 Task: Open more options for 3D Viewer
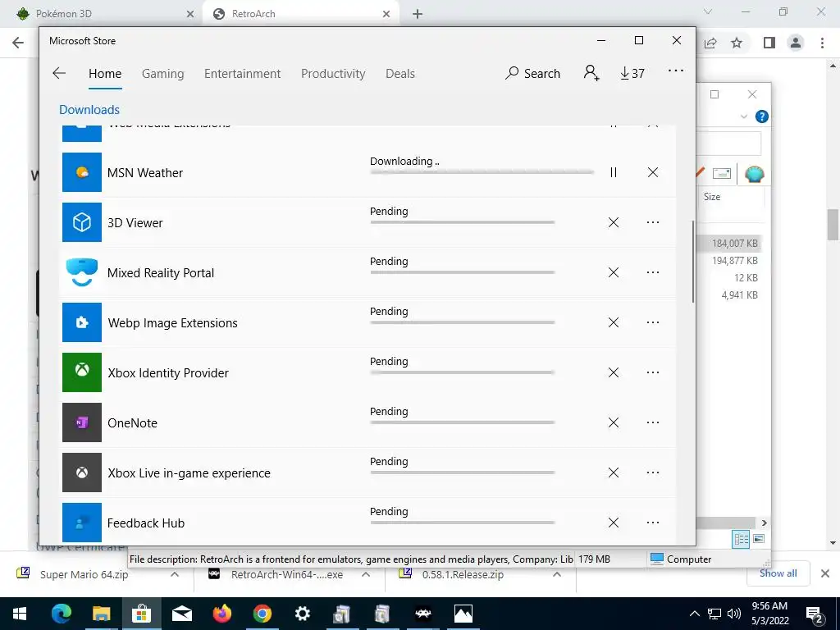point(652,222)
